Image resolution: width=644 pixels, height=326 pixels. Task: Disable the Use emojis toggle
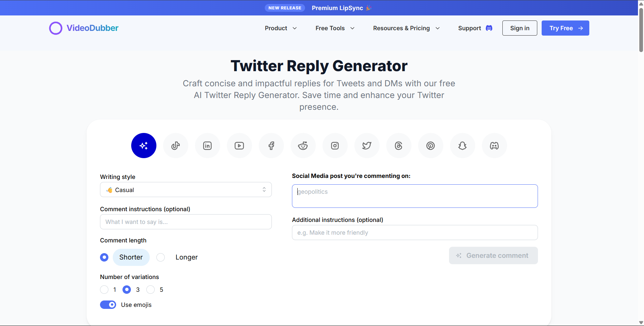click(x=108, y=305)
